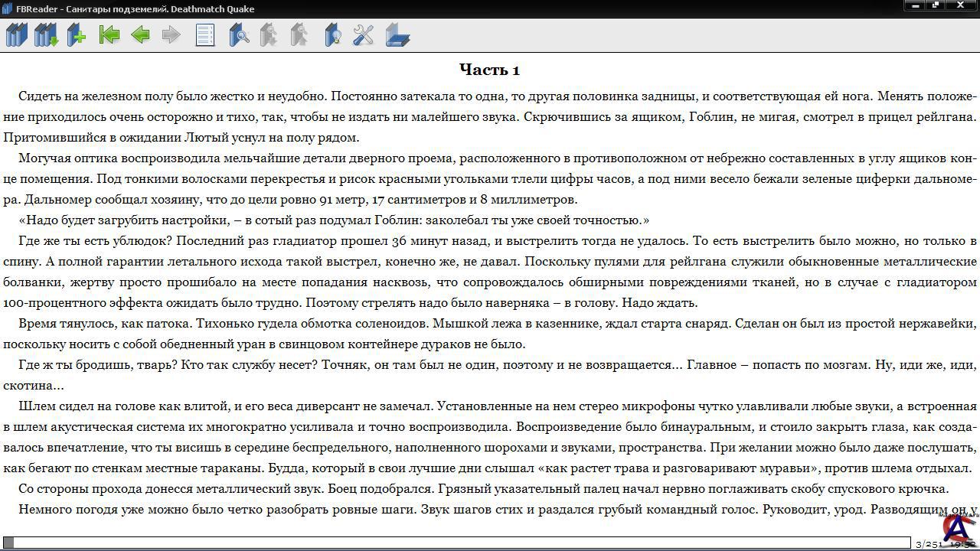Click the page counter 3/251 in footer
This screenshot has height=551, width=980.
click(928, 544)
